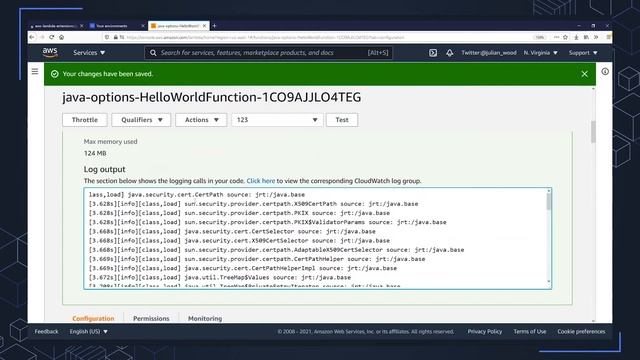
Task: Open the English (US) language dropdown
Action: click(x=89, y=331)
